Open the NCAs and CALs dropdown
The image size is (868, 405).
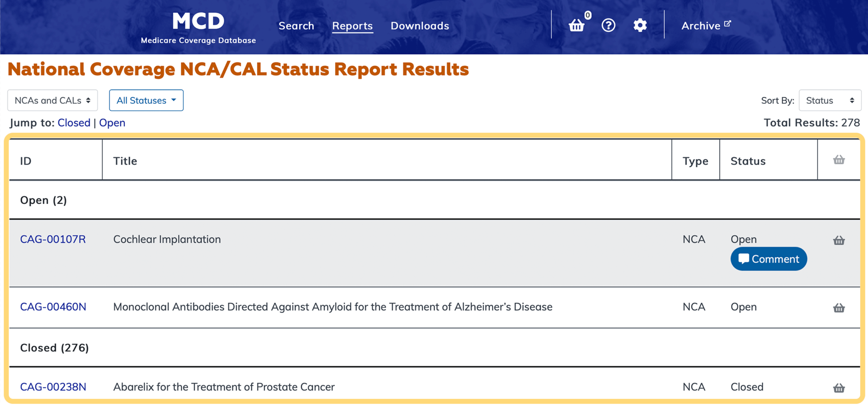(x=53, y=100)
